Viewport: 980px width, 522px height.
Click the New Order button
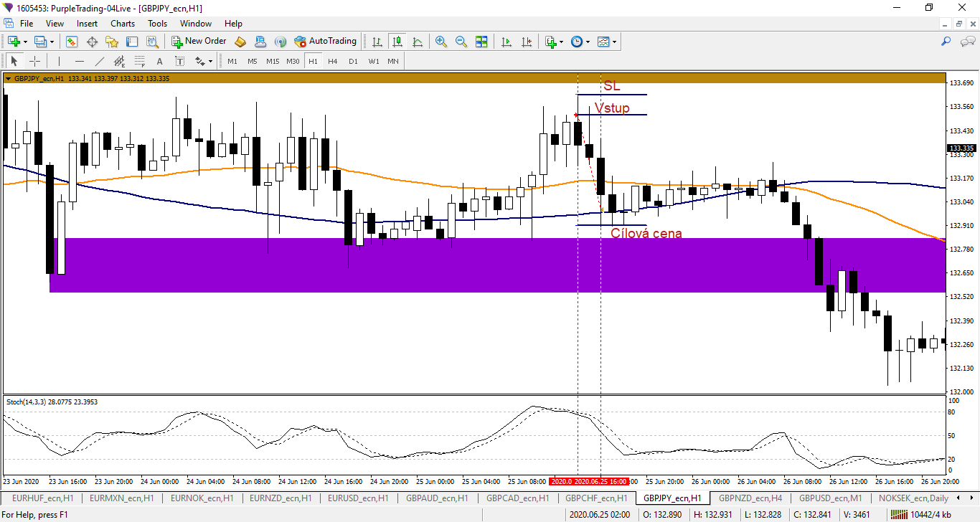(199, 42)
